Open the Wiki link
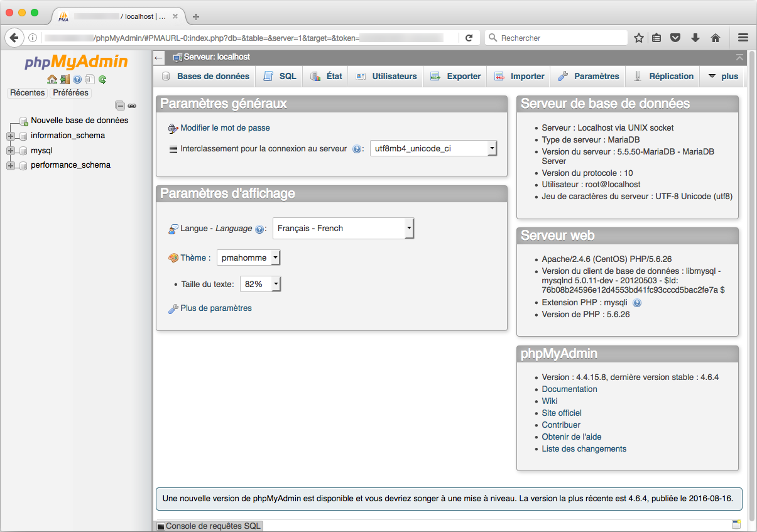The image size is (757, 532). pos(550,401)
